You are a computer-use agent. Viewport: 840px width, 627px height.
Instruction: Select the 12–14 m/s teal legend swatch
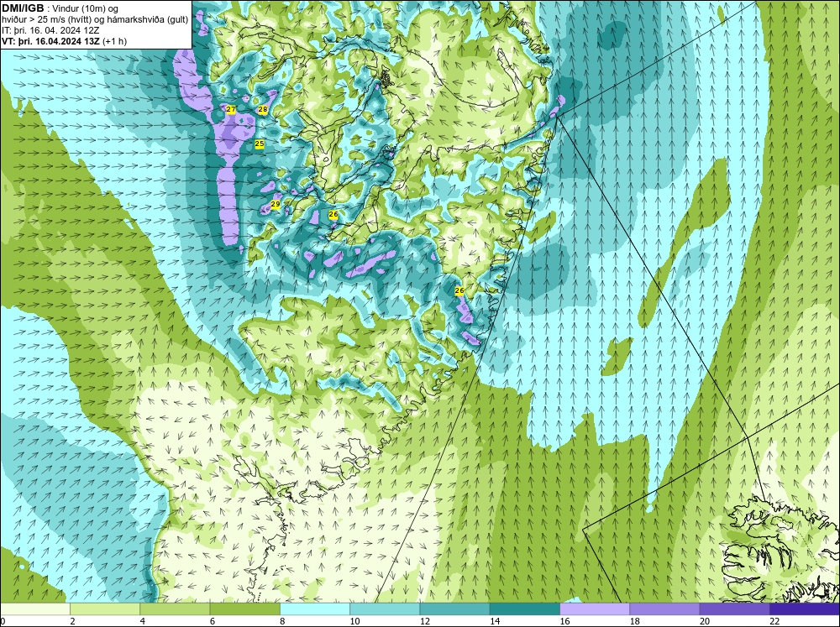coord(454,609)
